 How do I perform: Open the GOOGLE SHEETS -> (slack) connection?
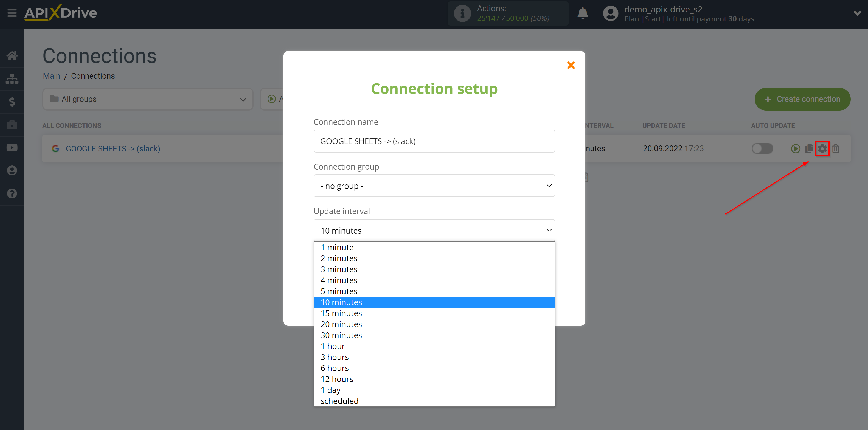(x=113, y=148)
